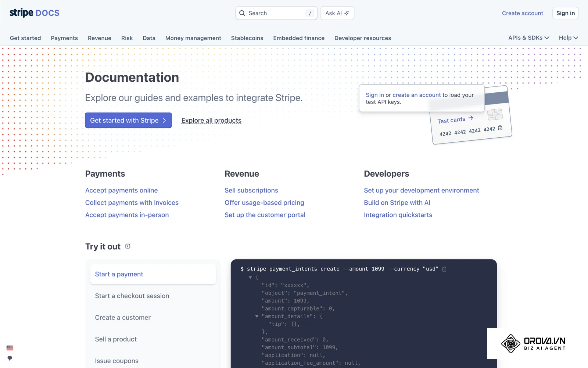
Task: Open Build on Stripe with AI link
Action: click(397, 202)
